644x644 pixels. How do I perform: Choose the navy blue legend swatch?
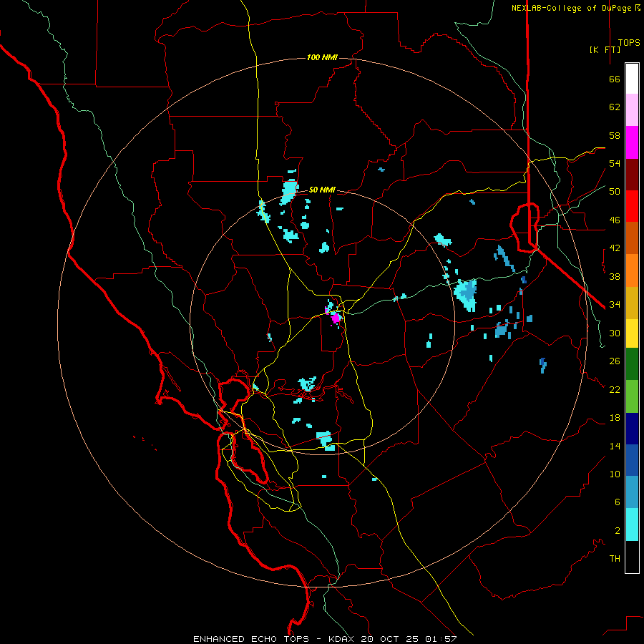coord(632,429)
